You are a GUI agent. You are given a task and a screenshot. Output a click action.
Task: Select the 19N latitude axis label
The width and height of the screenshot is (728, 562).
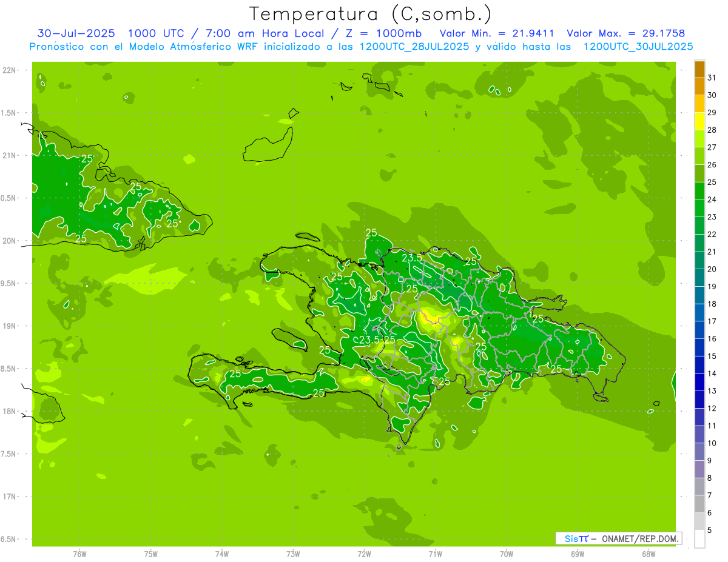[8, 326]
